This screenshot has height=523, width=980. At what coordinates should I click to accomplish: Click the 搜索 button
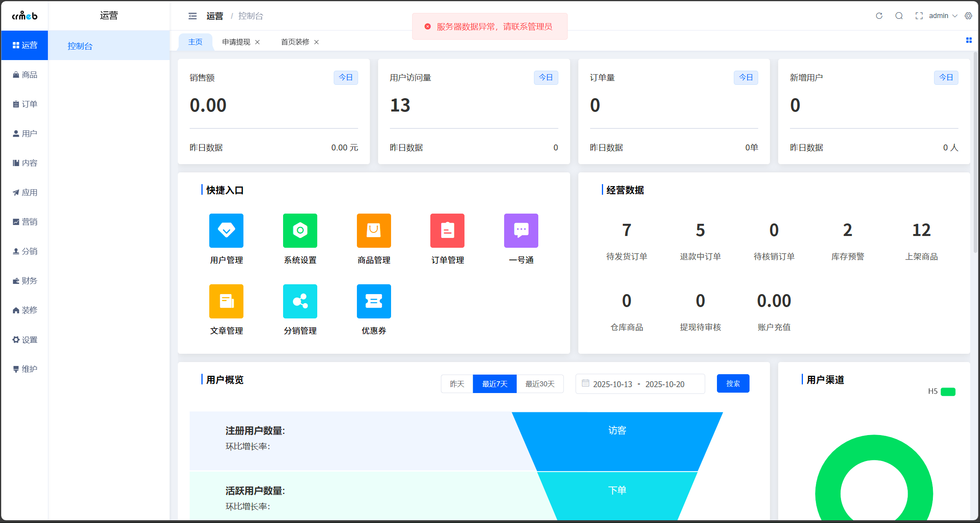tap(733, 383)
